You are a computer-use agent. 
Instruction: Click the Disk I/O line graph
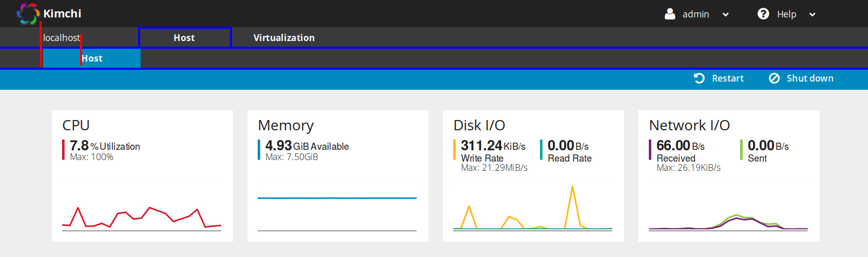532,210
